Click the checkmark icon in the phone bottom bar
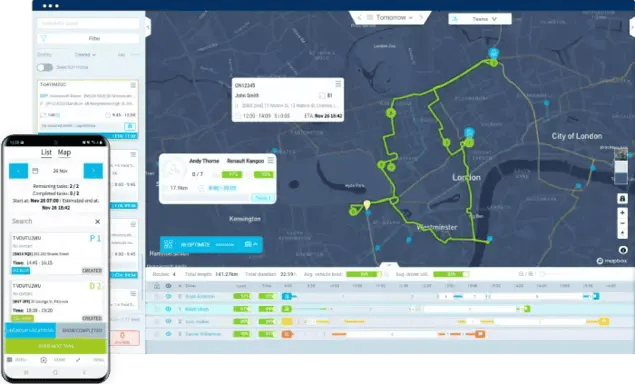Image resolution: width=635 pixels, height=384 pixels. pyautogui.click(x=78, y=360)
